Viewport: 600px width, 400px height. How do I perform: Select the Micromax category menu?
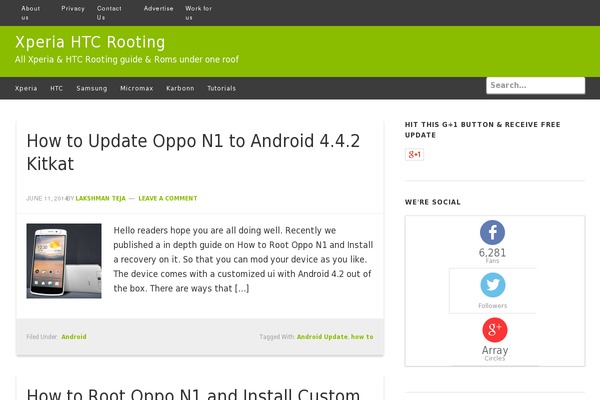[x=137, y=88]
